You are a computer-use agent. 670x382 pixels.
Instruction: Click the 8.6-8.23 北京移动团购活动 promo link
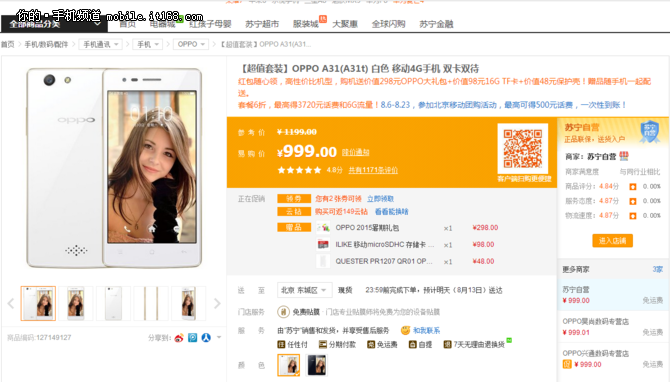[503, 105]
